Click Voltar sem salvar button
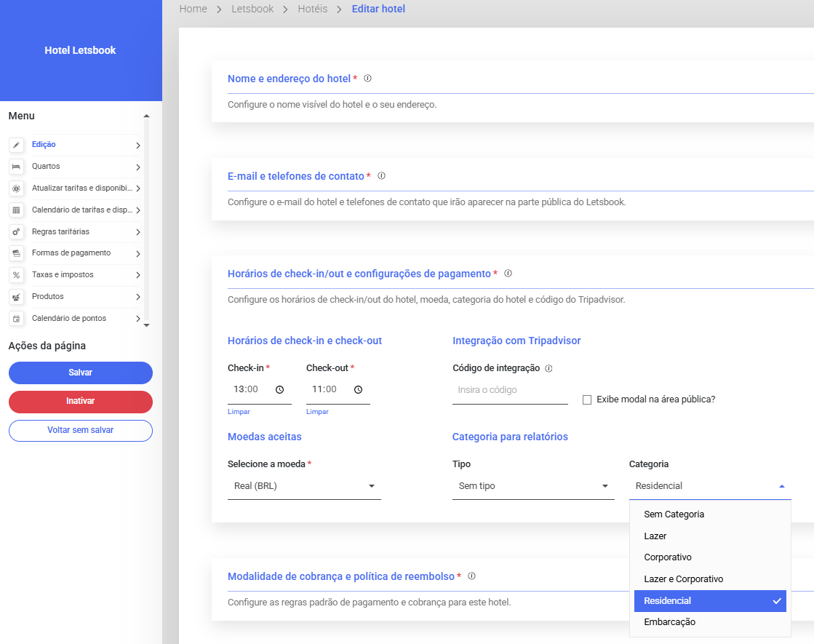 (81, 431)
